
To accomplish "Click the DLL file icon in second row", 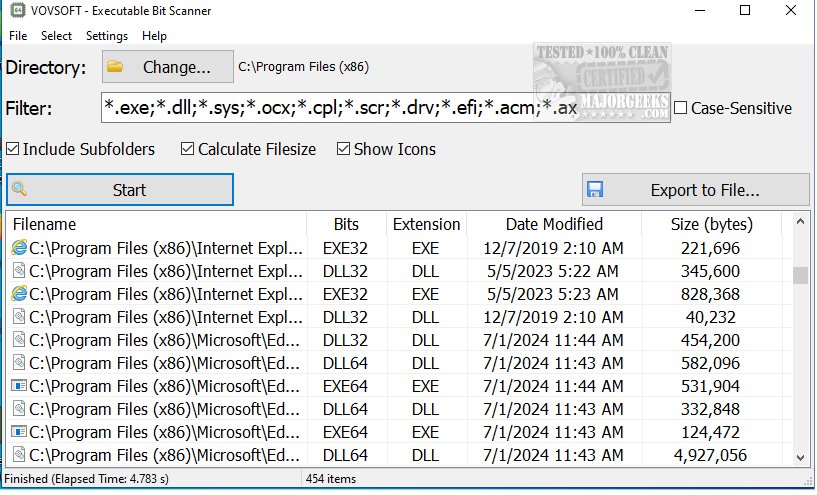I will click(x=18, y=271).
